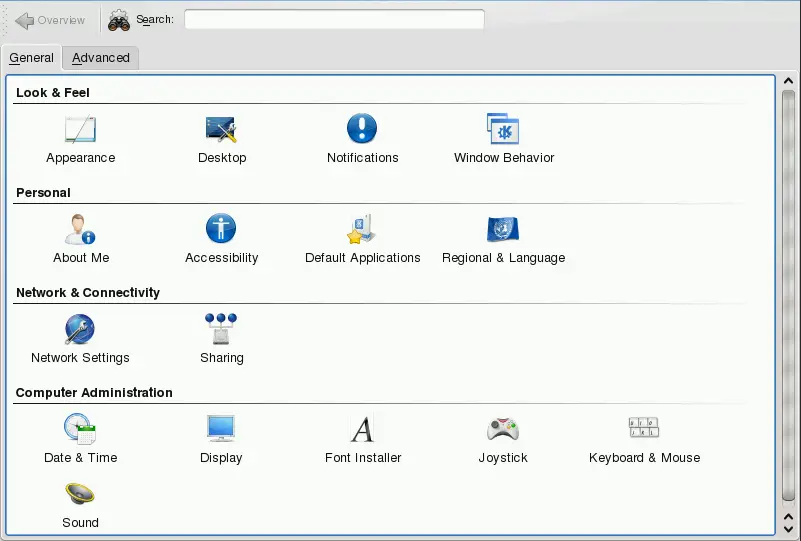Open Desktop settings module

(221, 130)
